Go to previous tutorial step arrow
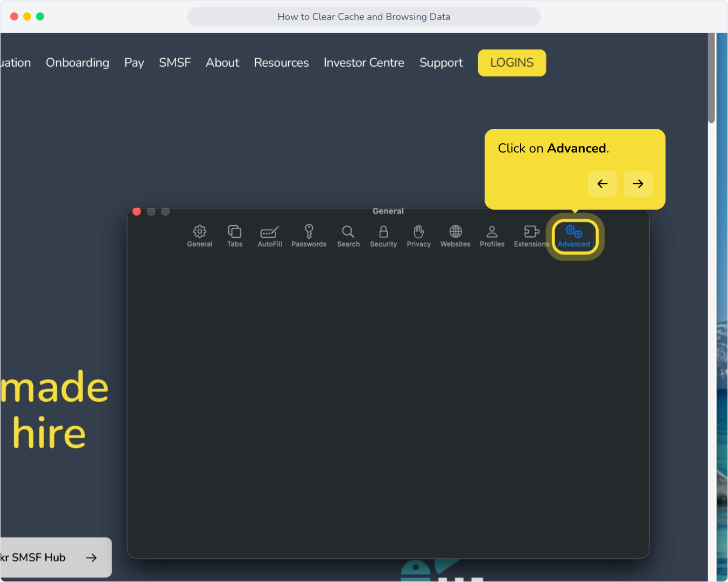The height and width of the screenshot is (582, 728). (x=603, y=184)
